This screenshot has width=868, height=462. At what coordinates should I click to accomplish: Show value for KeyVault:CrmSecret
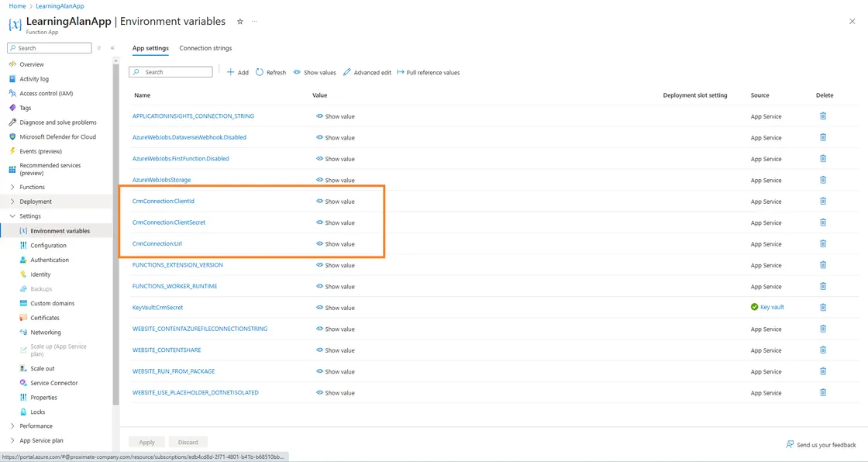336,308
